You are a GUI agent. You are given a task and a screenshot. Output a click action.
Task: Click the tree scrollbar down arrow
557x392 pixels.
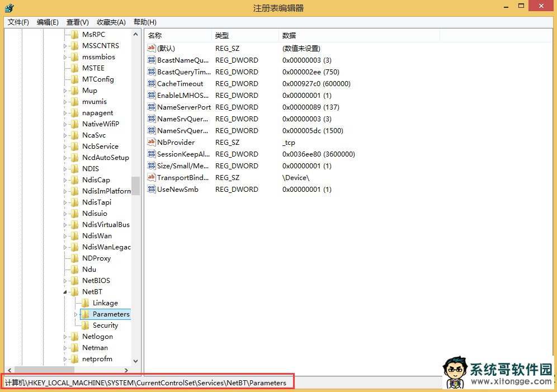coord(135,361)
